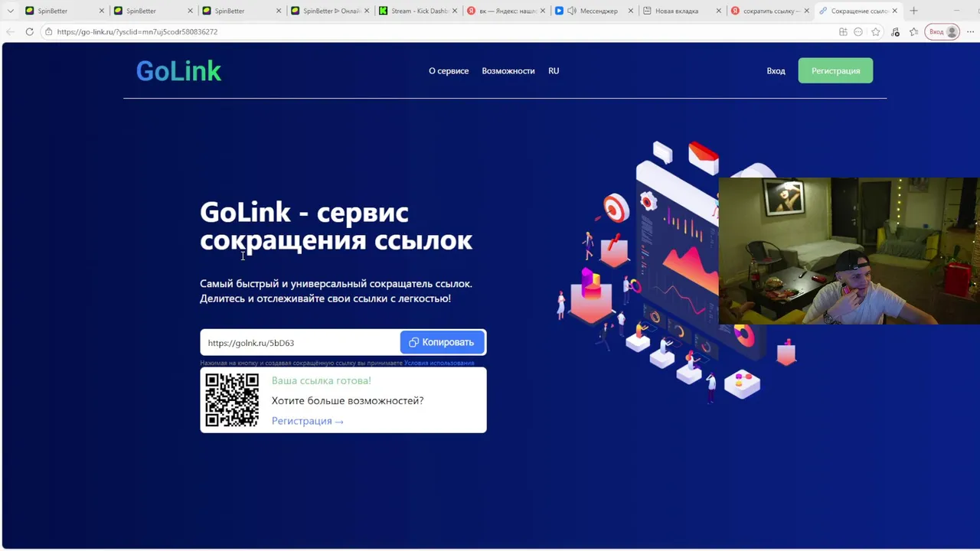Open the tab search dropdown arrow
The width and height of the screenshot is (980, 551).
click(10, 11)
